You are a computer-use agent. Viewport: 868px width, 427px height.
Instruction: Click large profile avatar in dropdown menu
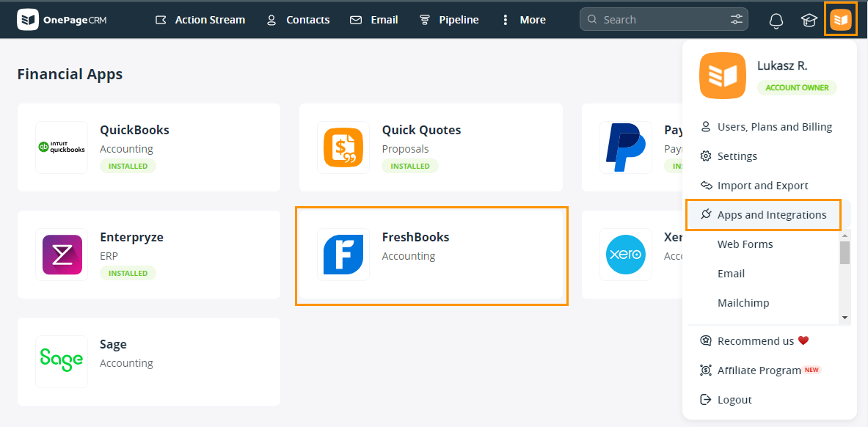(723, 76)
